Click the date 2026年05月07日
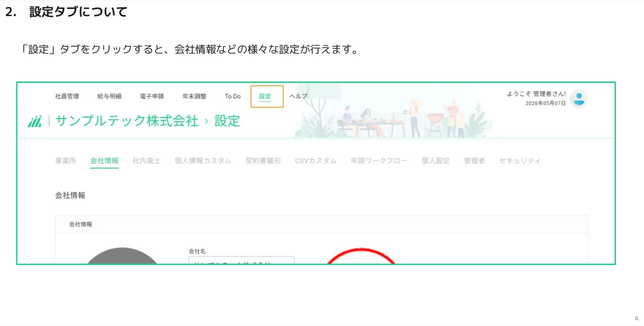The height and width of the screenshot is (326, 644). (545, 104)
